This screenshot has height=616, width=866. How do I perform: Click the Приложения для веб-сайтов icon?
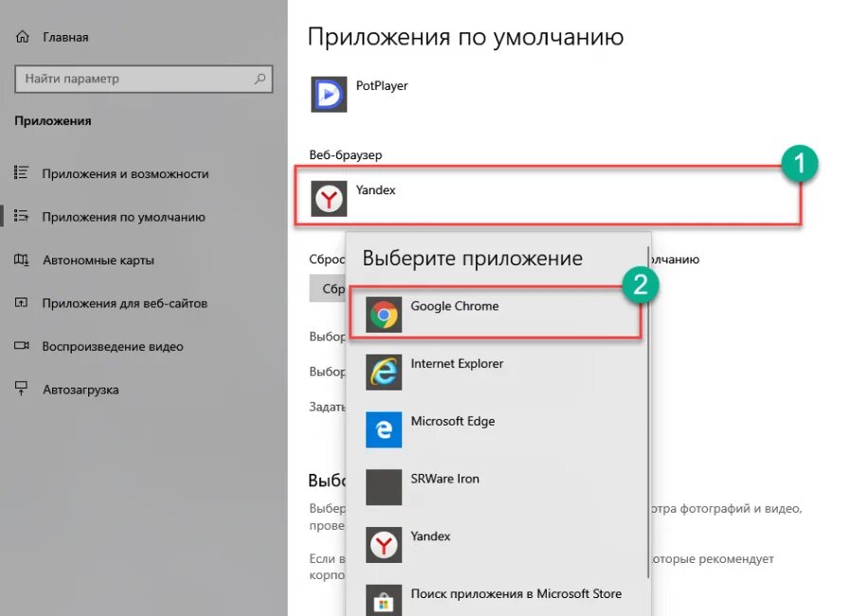pos(21,302)
